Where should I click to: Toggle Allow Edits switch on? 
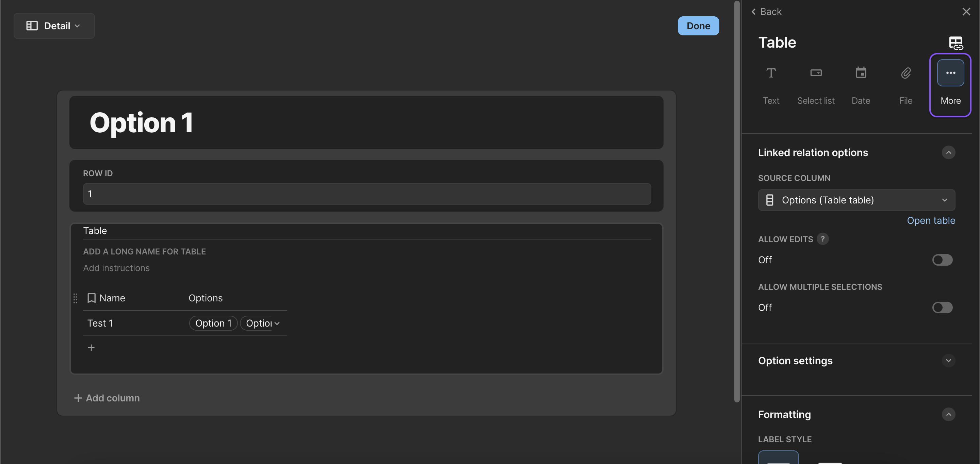(x=942, y=260)
